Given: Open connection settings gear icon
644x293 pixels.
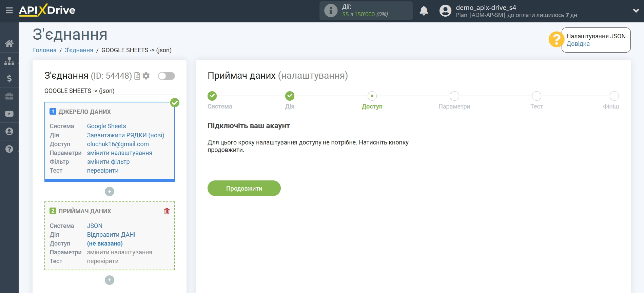Looking at the screenshot, I should [146, 76].
